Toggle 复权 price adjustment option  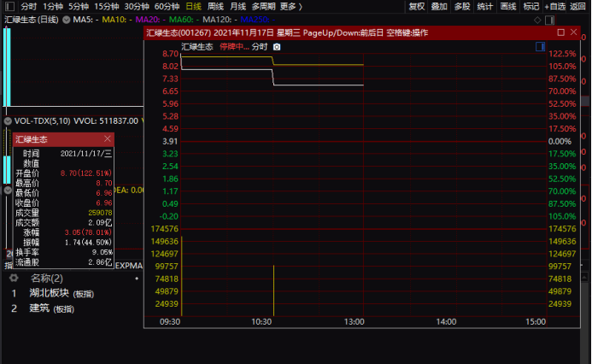click(416, 6)
